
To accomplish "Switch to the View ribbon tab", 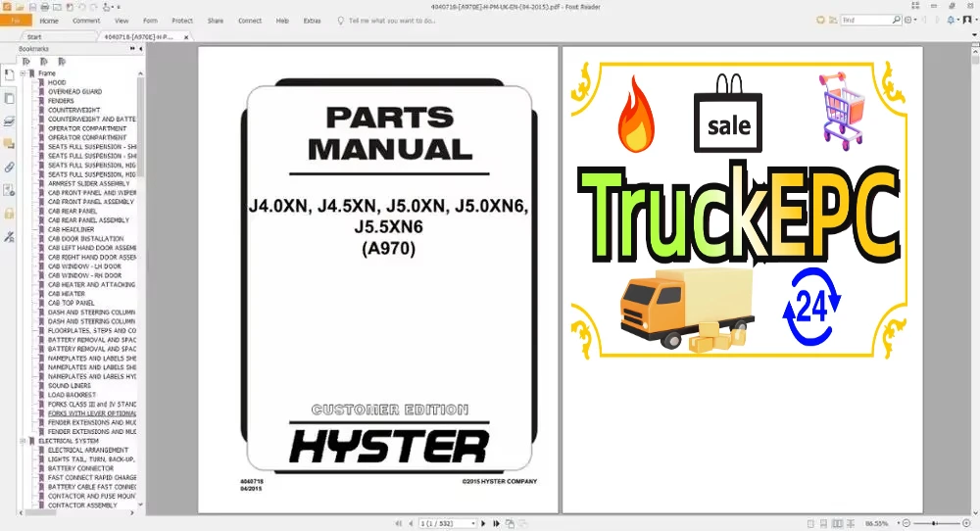I will [122, 21].
